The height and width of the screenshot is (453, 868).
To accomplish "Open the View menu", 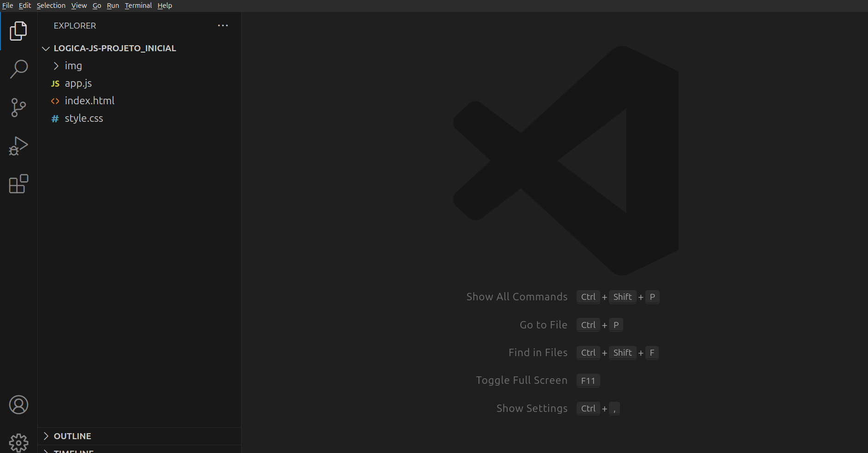I will pos(79,6).
